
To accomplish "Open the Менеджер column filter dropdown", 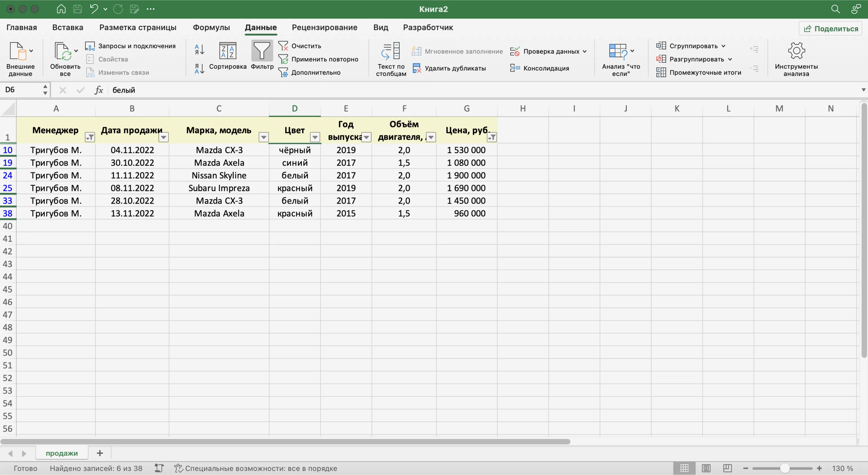I will click(90, 137).
